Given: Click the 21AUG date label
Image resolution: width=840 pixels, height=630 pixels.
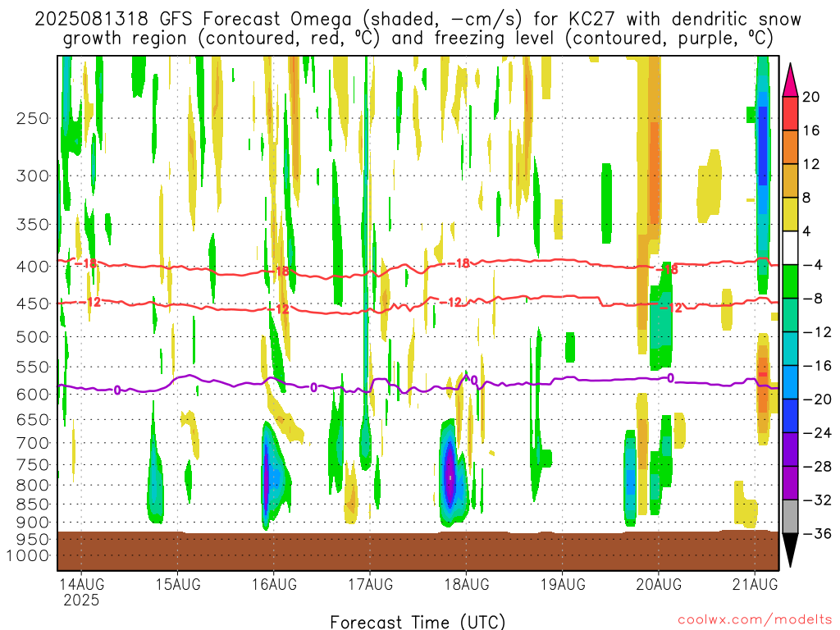Looking at the screenshot, I should pos(755,583).
